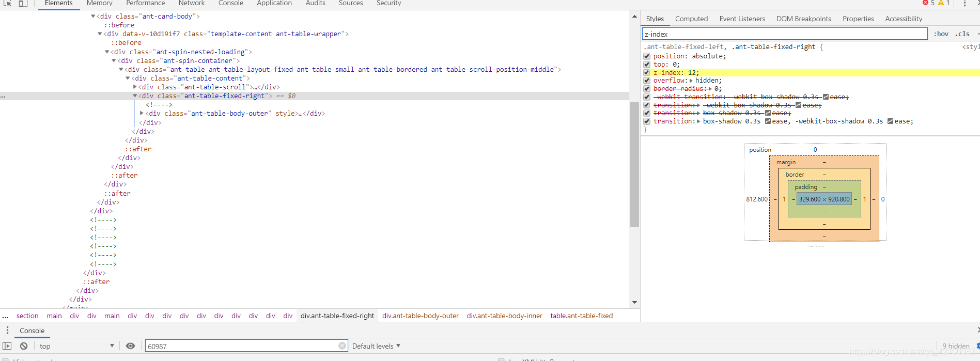Toggle the :hov element state button
The width and height of the screenshot is (980, 361).
click(941, 34)
